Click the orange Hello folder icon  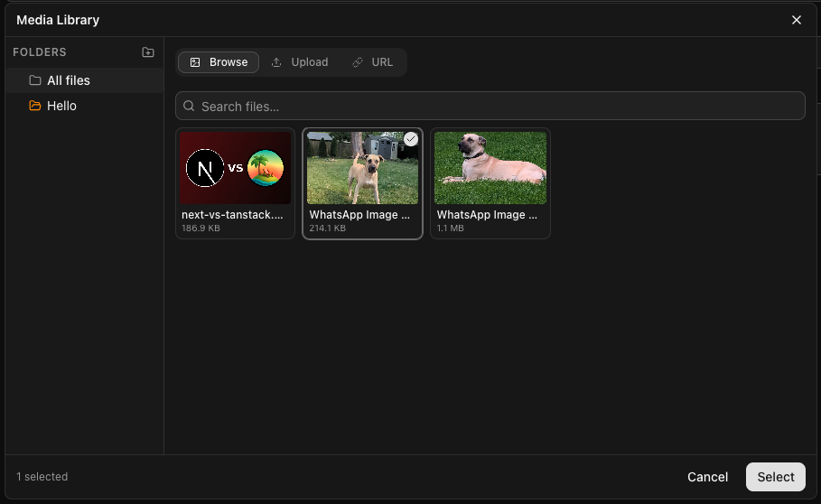(35, 106)
